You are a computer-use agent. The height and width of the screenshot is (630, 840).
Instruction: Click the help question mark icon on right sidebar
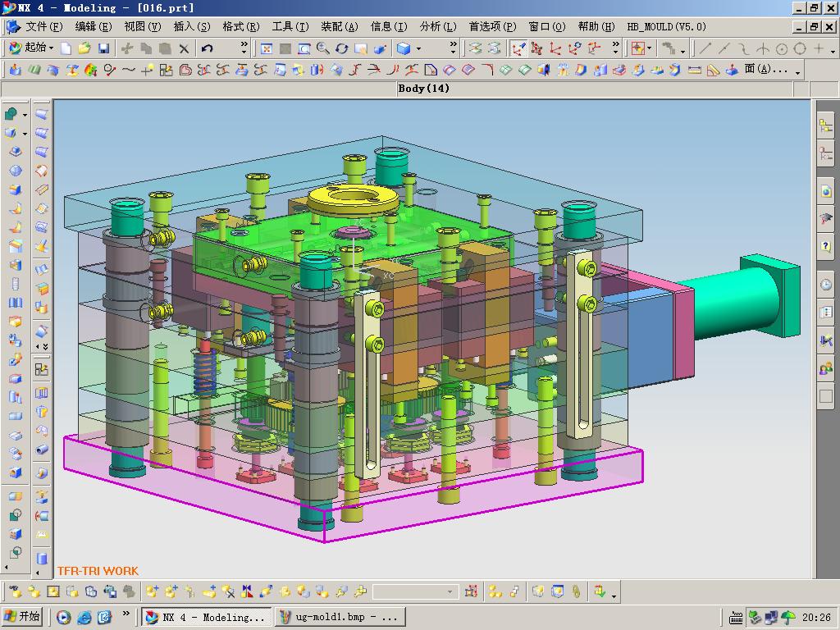pyautogui.click(x=825, y=245)
